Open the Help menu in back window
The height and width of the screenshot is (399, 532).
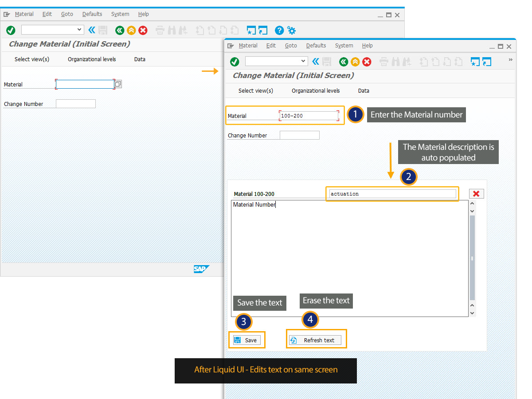point(144,14)
